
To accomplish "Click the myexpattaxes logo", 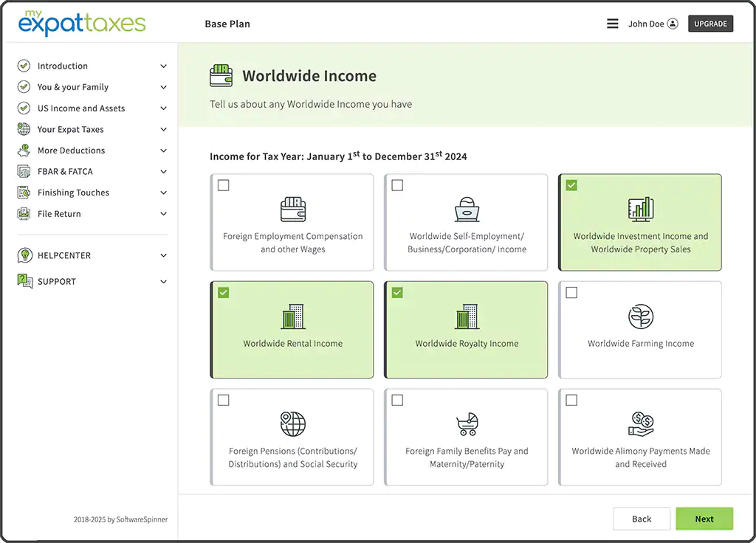I will [82, 23].
